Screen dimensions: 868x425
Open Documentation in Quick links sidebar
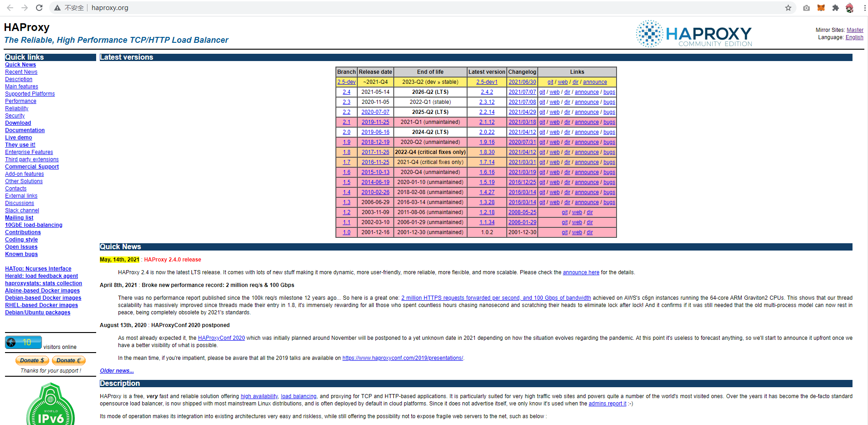(x=25, y=130)
